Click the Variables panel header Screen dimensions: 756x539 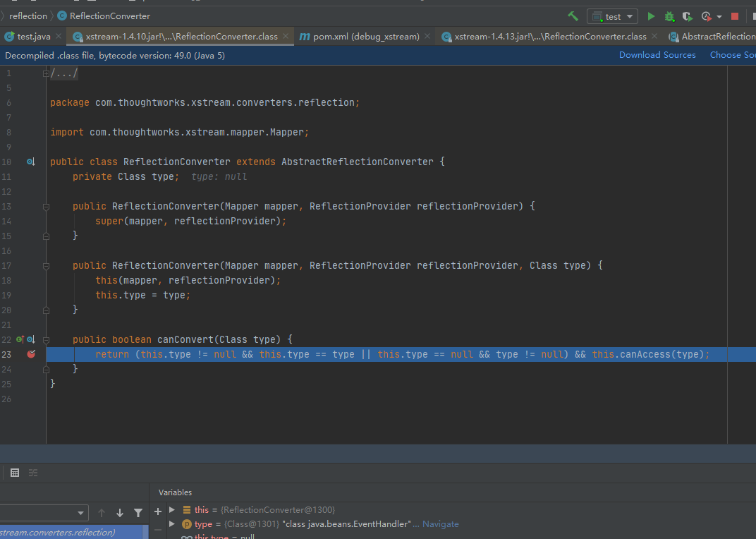pyautogui.click(x=175, y=492)
